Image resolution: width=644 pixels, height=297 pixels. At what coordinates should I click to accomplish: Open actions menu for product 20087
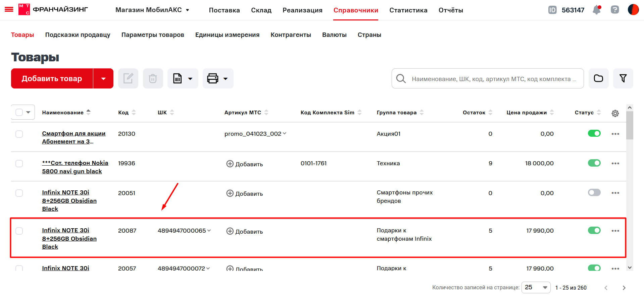[x=615, y=231]
